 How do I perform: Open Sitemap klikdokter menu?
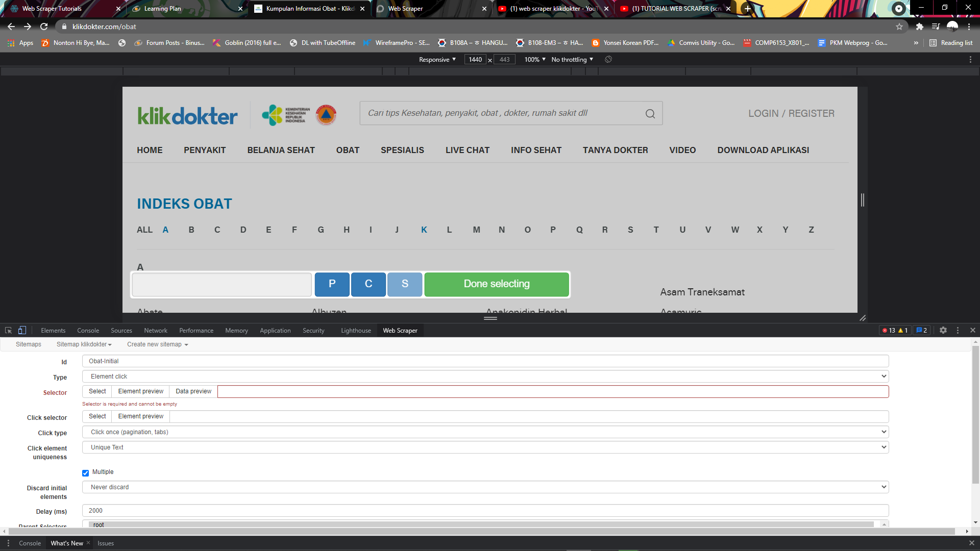click(x=84, y=344)
